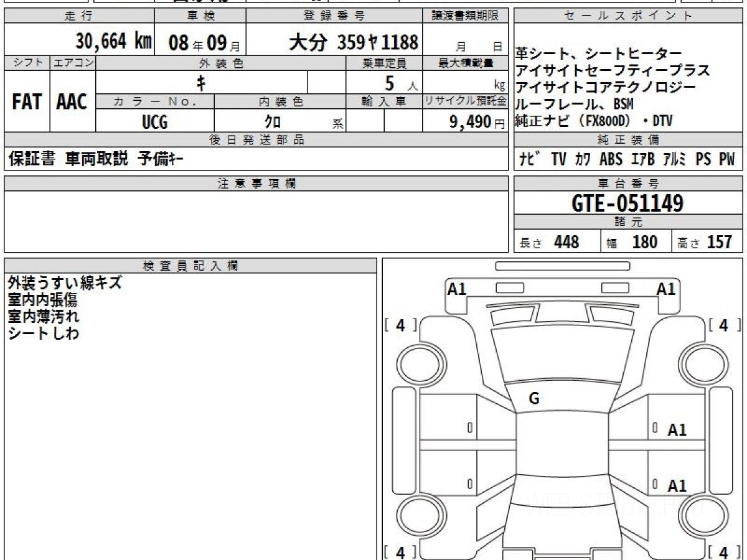Click the G mark on the windshield
Viewport: 747px width, 560px height.
(x=533, y=399)
